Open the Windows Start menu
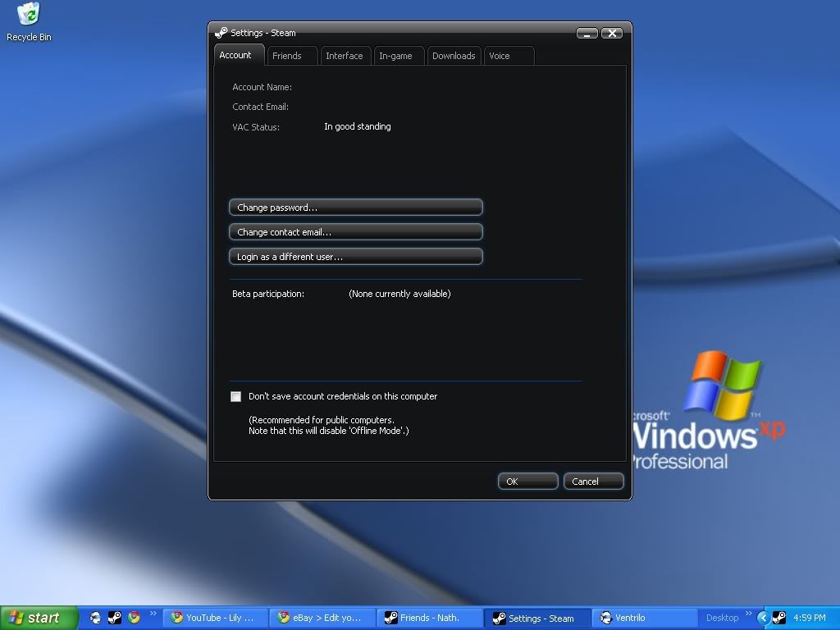The height and width of the screenshot is (630, 840). tap(39, 618)
